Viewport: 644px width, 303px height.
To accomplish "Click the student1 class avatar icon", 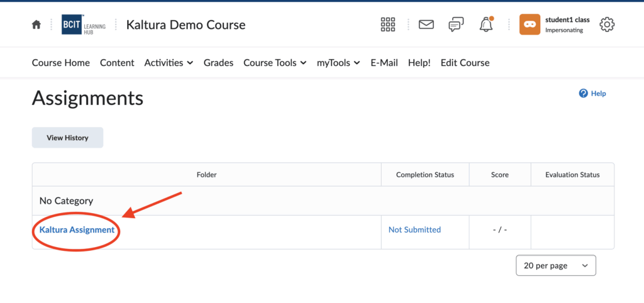I will coord(530,25).
